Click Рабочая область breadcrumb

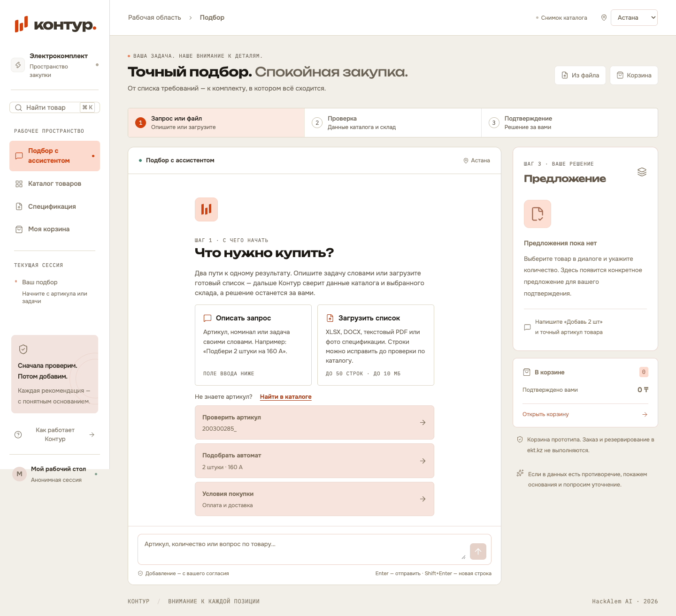pyautogui.click(x=154, y=17)
